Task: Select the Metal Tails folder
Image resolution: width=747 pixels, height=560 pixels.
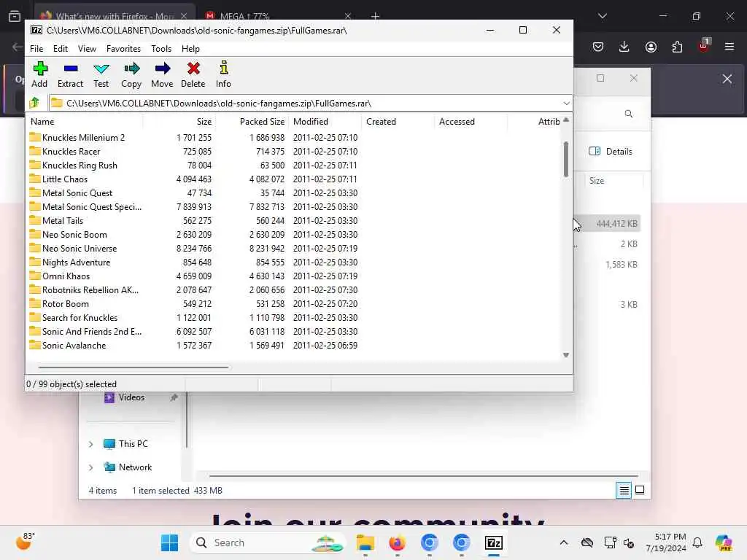Action: tap(63, 220)
